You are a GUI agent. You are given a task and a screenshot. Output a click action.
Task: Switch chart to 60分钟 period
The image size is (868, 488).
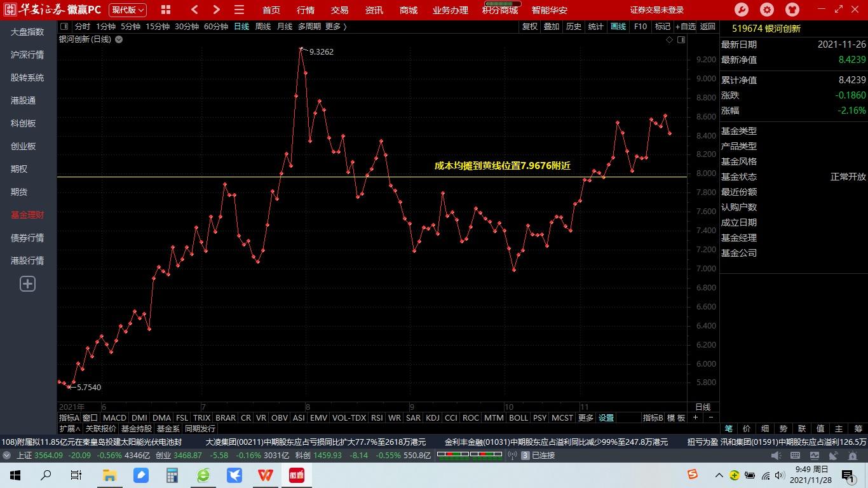pos(216,26)
